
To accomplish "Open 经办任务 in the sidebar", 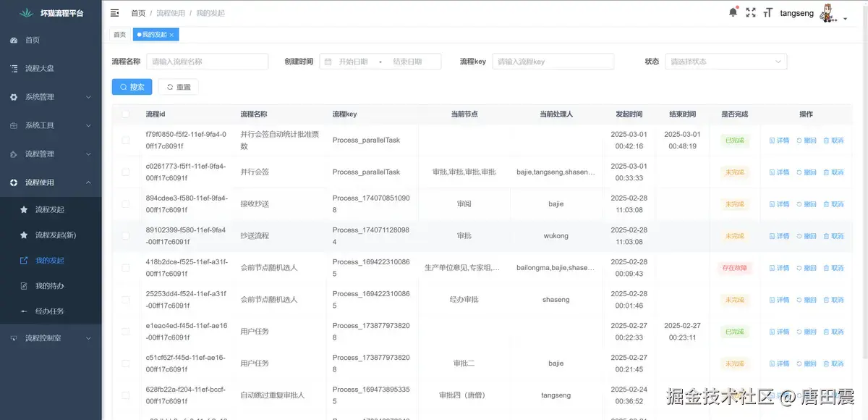I will pyautogui.click(x=51, y=311).
